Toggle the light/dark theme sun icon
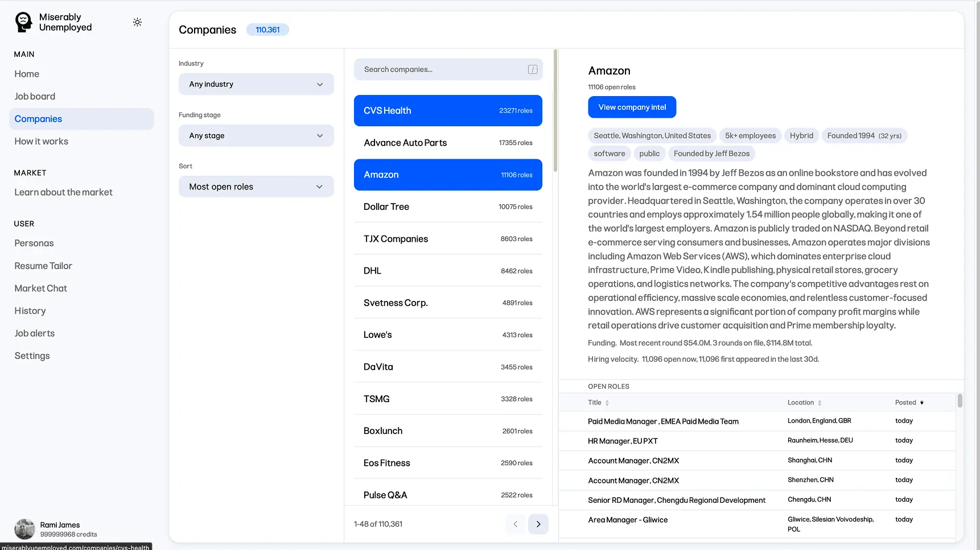Screen dimensions: 980x550 (x=137, y=22)
